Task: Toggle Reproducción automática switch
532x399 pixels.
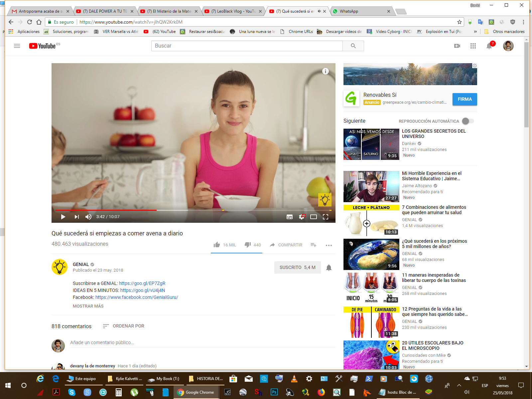Action: [x=468, y=121]
